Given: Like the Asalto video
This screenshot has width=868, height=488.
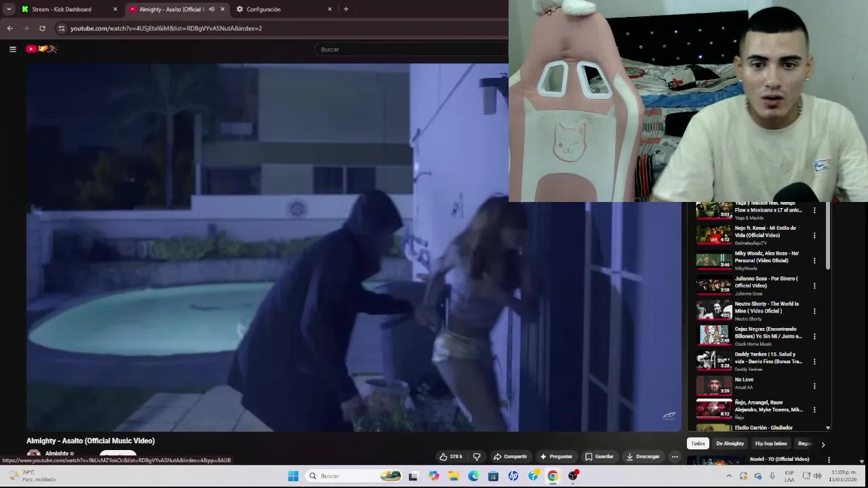Looking at the screenshot, I should [451, 457].
